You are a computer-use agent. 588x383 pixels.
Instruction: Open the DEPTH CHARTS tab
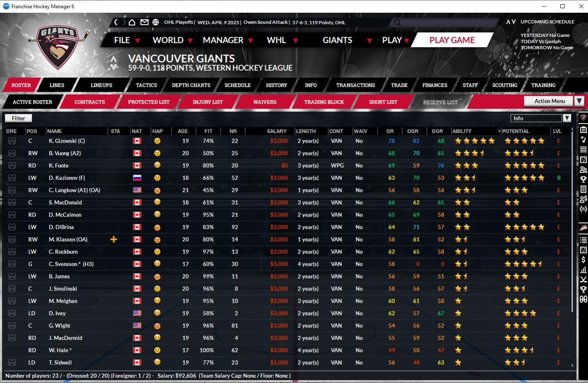(x=191, y=85)
